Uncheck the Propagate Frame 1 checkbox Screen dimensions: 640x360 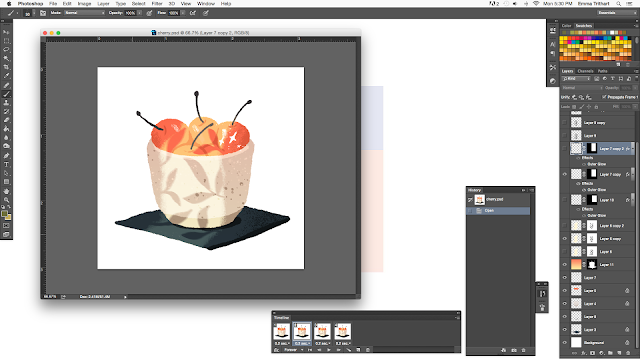(604, 97)
